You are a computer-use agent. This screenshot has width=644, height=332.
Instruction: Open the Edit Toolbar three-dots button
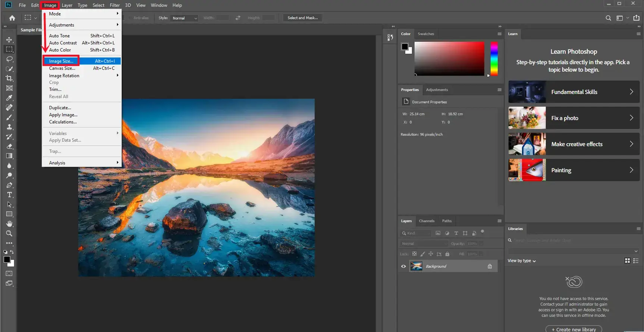click(x=9, y=243)
